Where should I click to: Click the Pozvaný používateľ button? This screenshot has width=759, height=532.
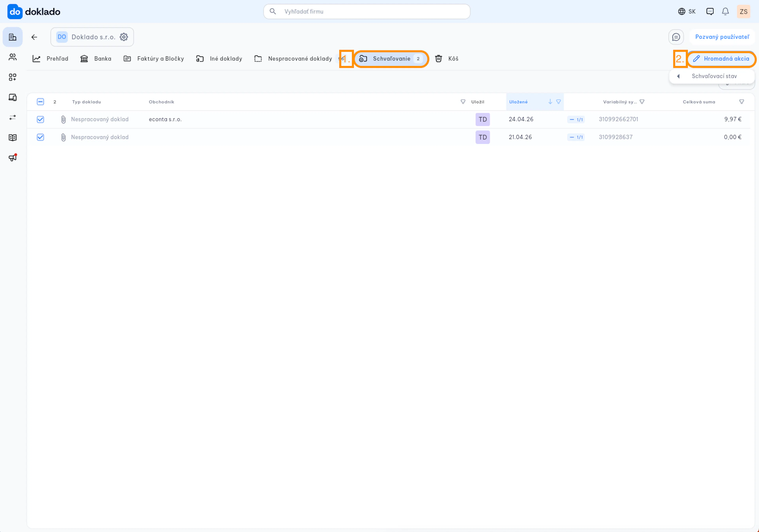click(722, 37)
